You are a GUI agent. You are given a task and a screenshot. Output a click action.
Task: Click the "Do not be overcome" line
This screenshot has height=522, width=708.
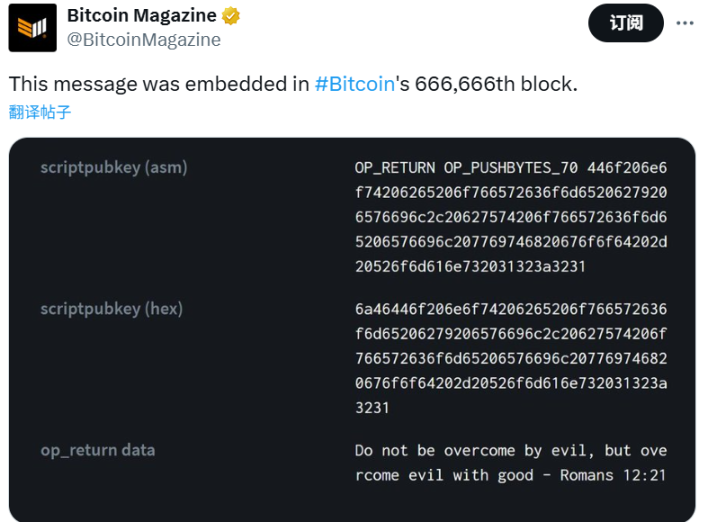pos(511,450)
